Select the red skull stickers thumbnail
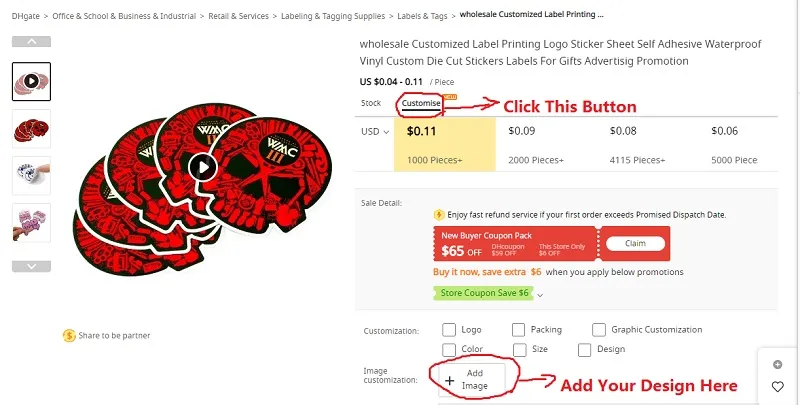Screen dimensions: 800x405 click(32, 129)
